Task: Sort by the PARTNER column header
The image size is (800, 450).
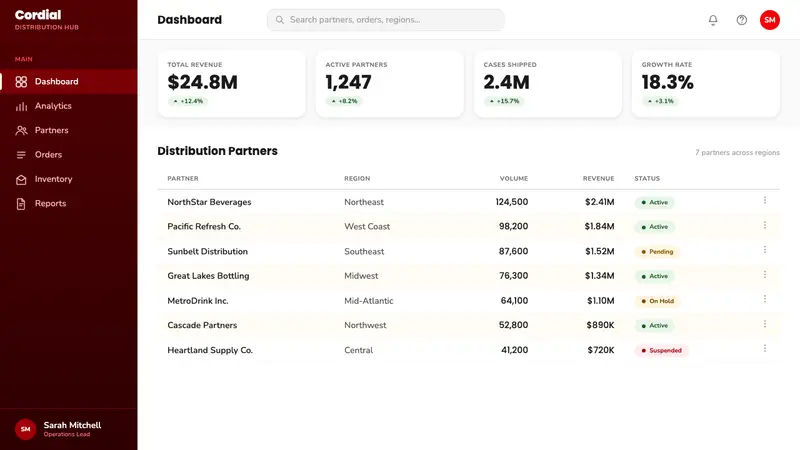Action: [x=183, y=179]
